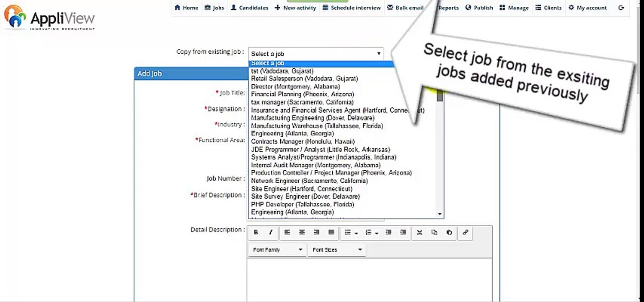Select Insurance and Financial Services Agent option
This screenshot has width=644, height=302.
[338, 110]
